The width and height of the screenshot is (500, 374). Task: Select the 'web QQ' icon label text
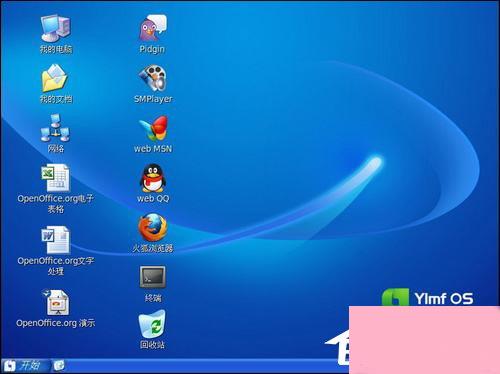pyautogui.click(x=153, y=199)
